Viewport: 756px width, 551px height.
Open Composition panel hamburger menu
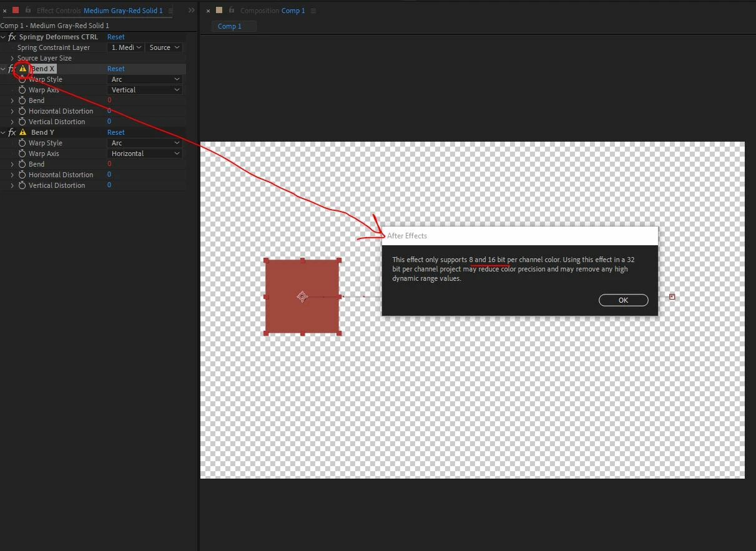coord(313,11)
